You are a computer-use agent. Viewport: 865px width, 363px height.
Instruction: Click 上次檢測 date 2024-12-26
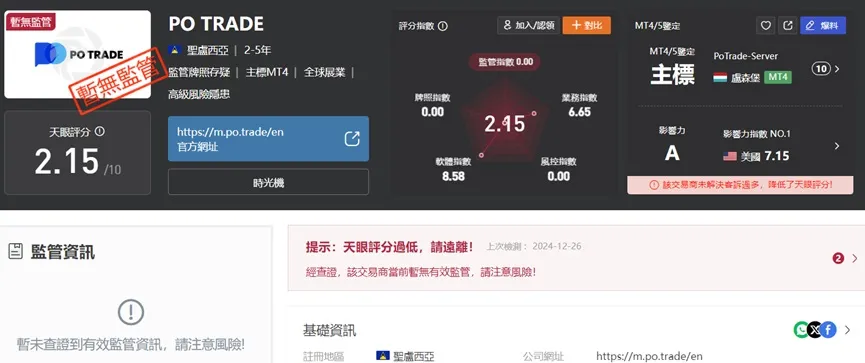[556, 247]
